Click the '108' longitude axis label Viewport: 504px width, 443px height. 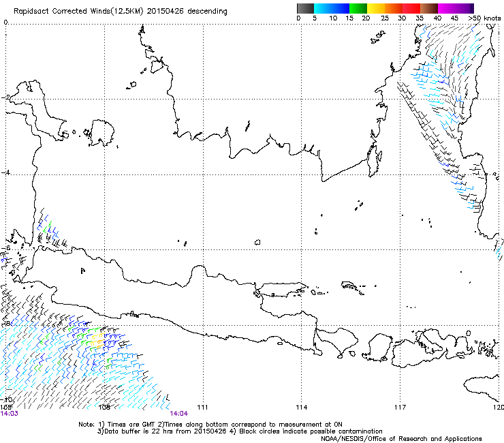[x=104, y=408]
